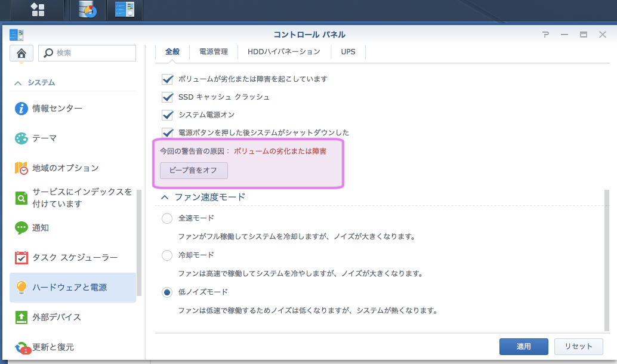Select the 全速モード radio button
This screenshot has height=364, width=617.
pos(167,218)
